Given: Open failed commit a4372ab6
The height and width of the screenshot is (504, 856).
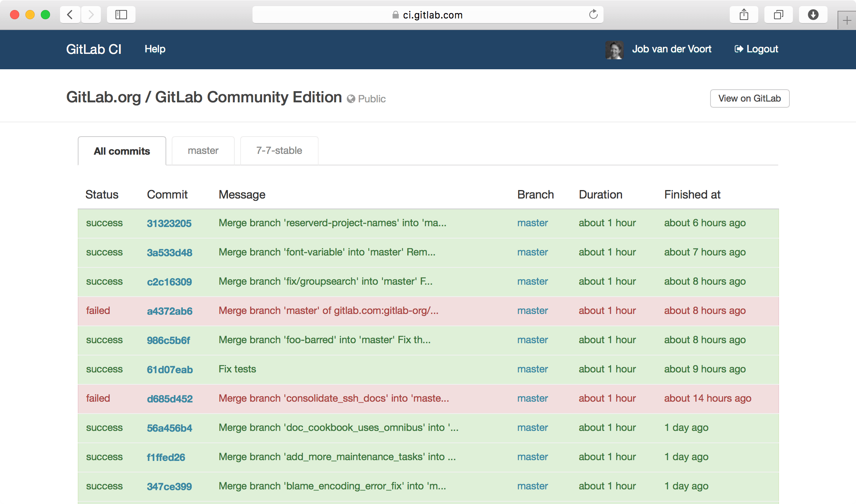Looking at the screenshot, I should pyautogui.click(x=169, y=311).
